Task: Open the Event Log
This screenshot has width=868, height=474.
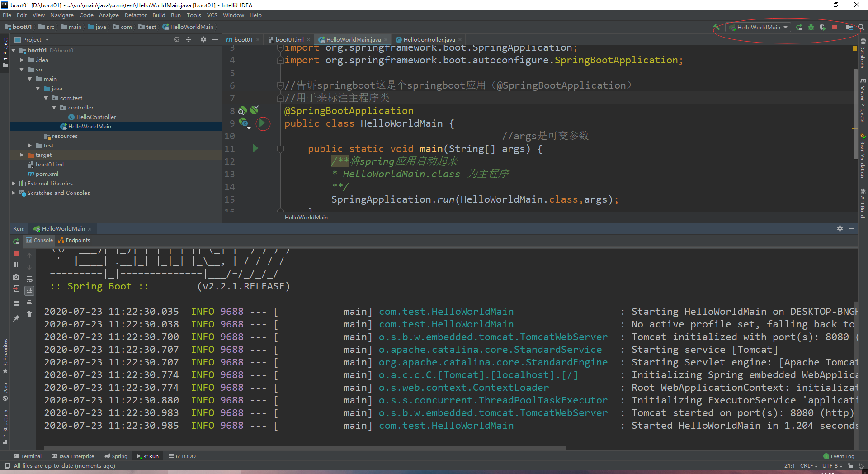Action: 839,456
